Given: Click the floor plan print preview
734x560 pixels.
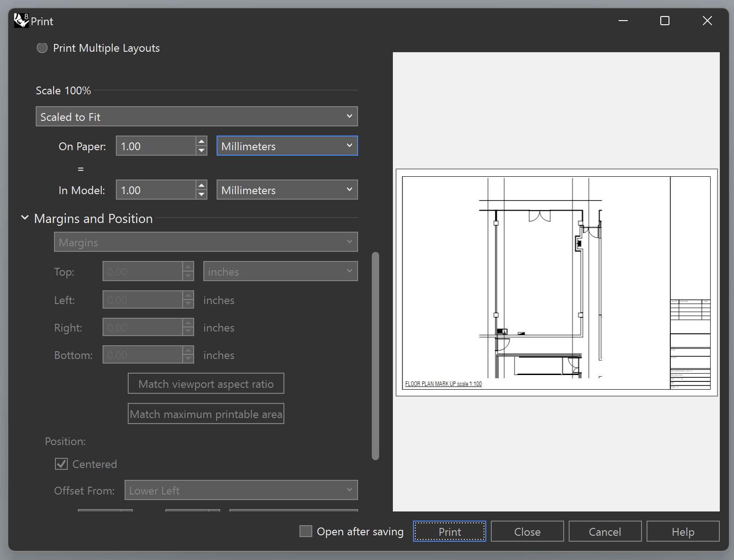Looking at the screenshot, I should coord(556,283).
